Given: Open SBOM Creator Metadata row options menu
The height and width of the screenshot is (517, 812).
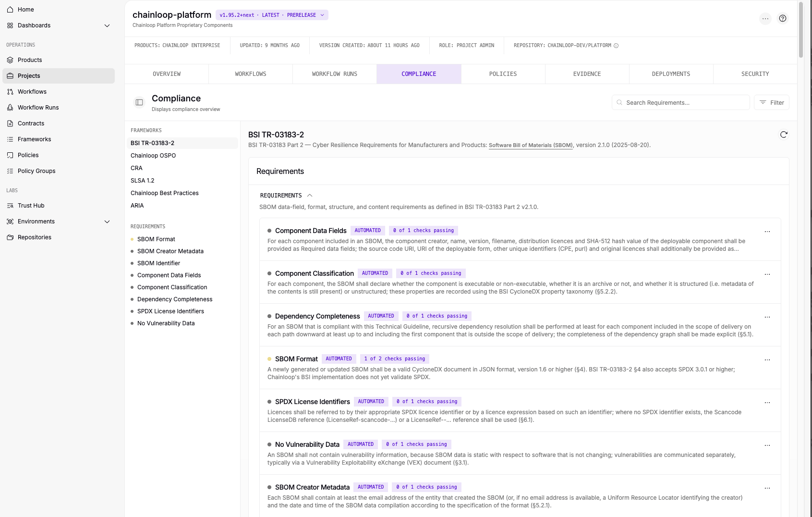Looking at the screenshot, I should click(767, 488).
